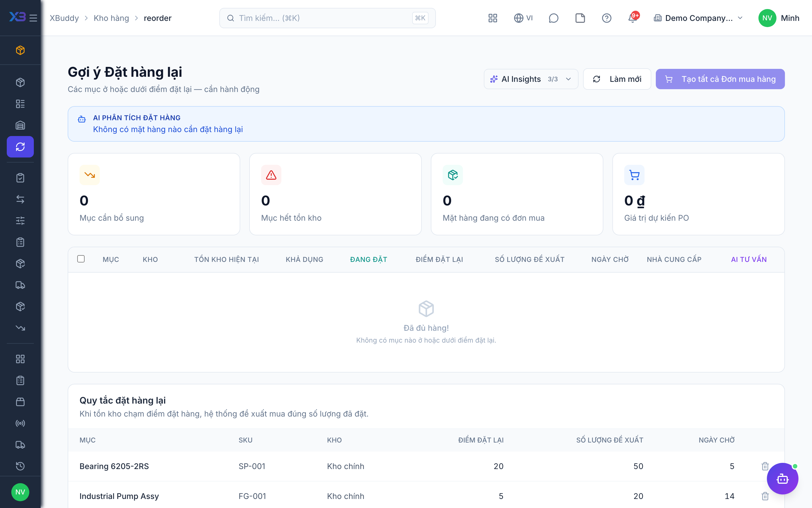The image size is (812, 508).
Task: Click the list layout icon in the sidebar
Action: coord(20,104)
